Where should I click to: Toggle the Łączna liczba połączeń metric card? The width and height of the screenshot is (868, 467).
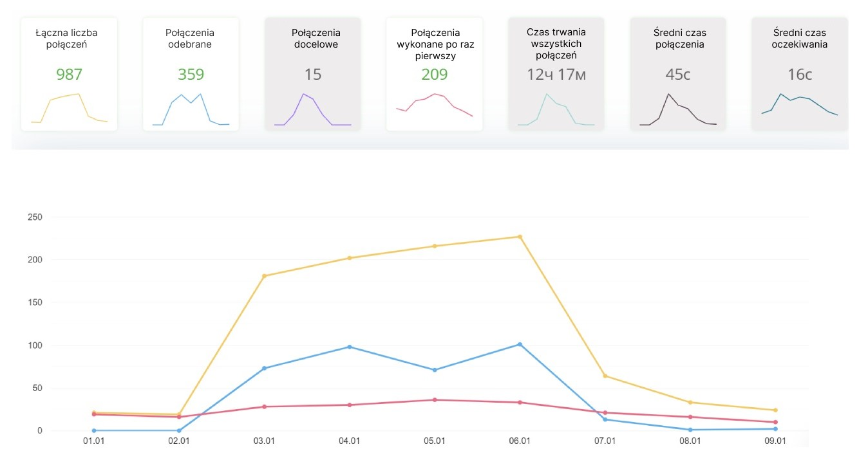pyautogui.click(x=70, y=74)
